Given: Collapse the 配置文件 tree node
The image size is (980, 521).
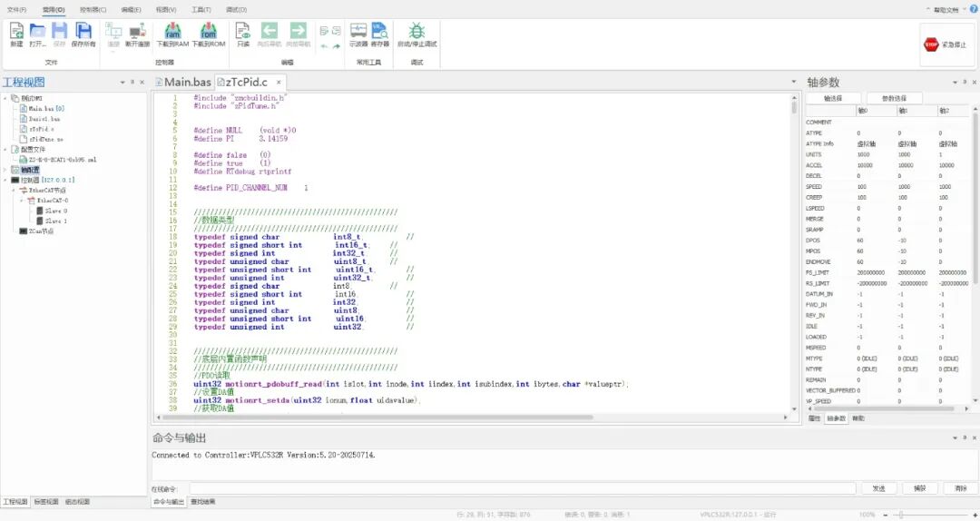Looking at the screenshot, I should point(5,150).
